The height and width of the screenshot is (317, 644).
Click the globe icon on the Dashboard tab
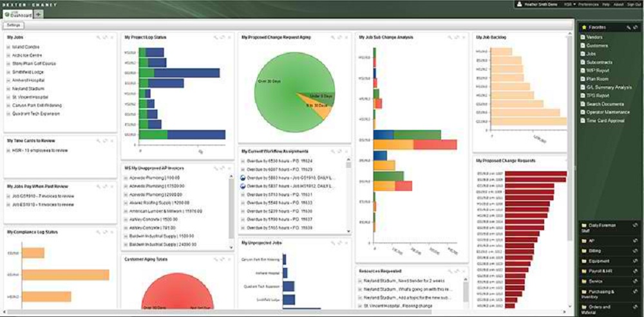pyautogui.click(x=7, y=14)
